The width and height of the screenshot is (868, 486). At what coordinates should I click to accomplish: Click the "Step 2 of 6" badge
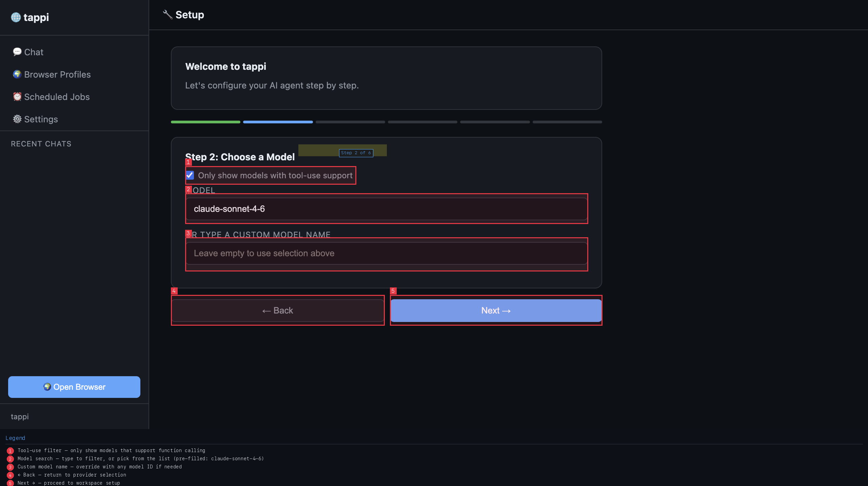(x=356, y=153)
